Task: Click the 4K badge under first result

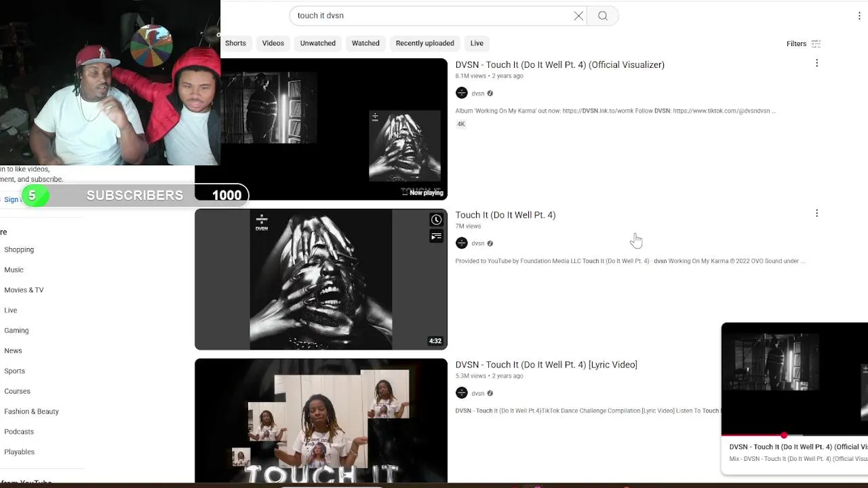Action: pos(461,124)
